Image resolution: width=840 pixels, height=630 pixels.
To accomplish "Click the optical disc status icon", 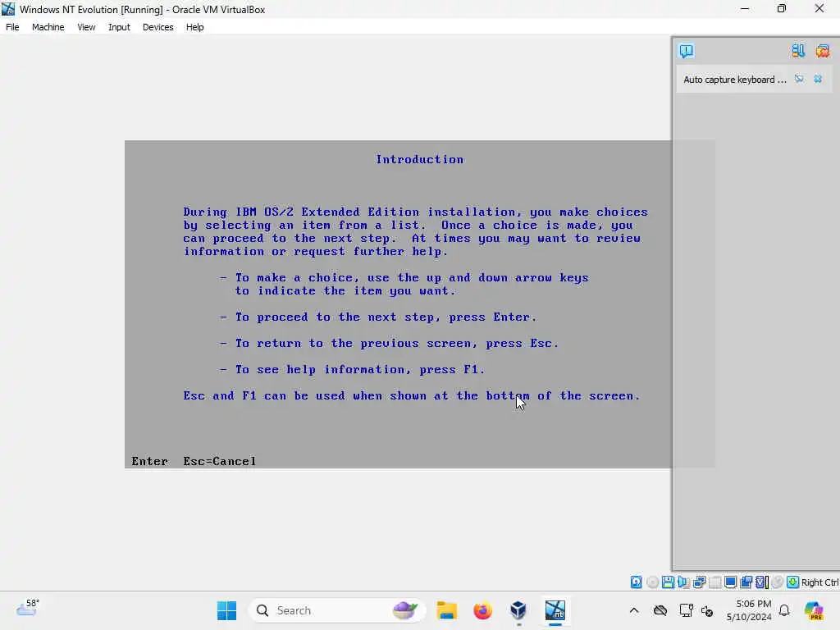I will click(652, 582).
